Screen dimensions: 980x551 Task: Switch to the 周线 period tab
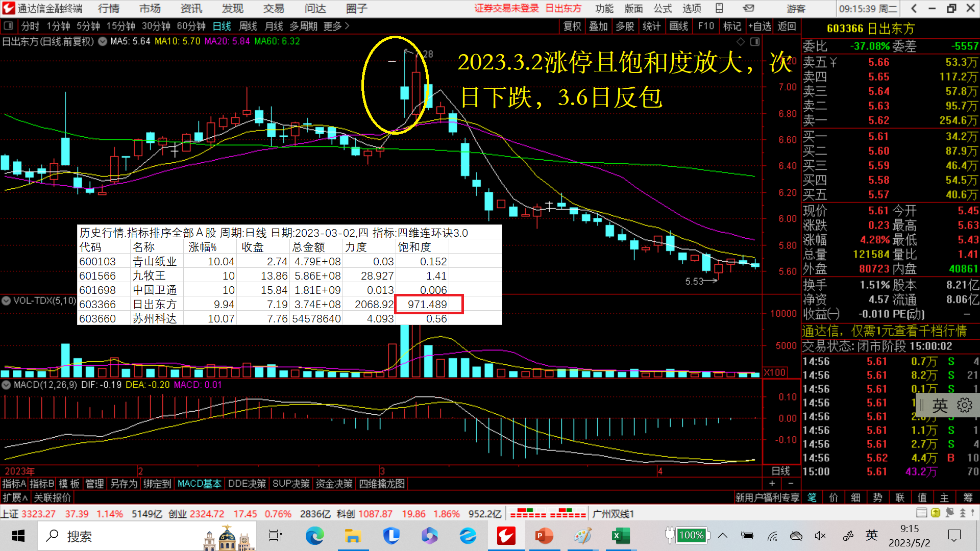(x=248, y=26)
